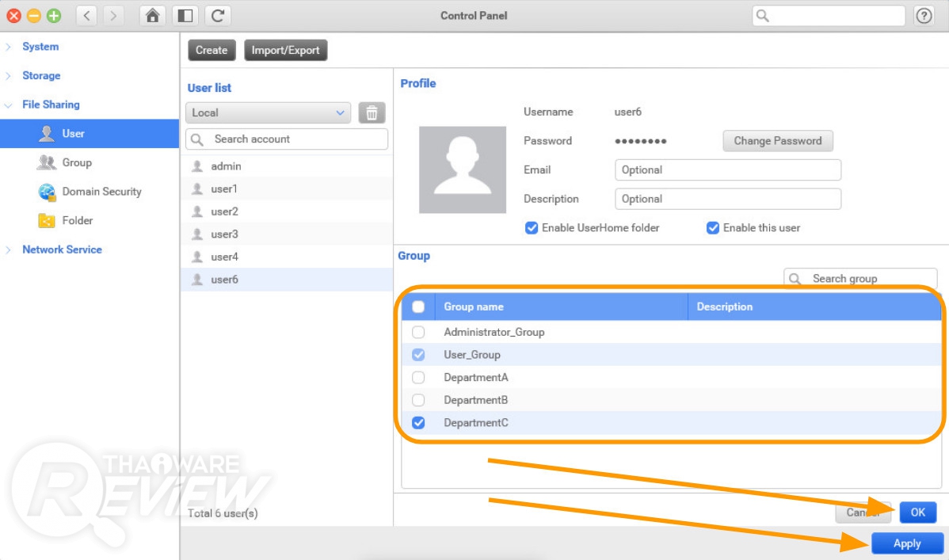Viewport: 949px width, 560px height.
Task: Select the DepartmentC row label
Action: point(476,422)
